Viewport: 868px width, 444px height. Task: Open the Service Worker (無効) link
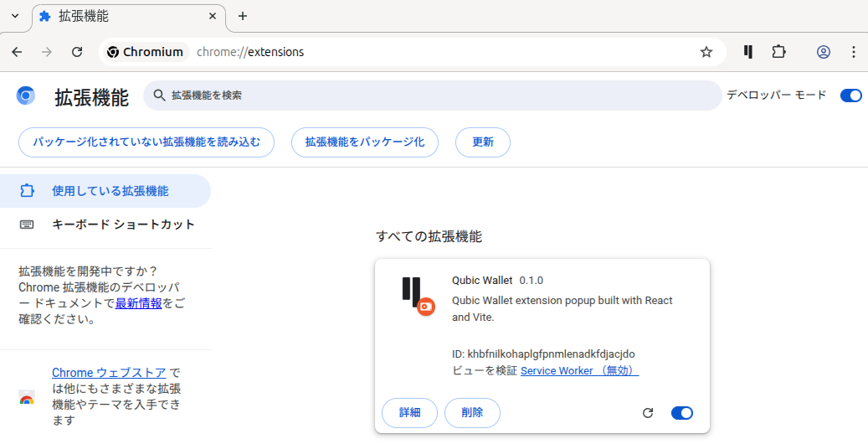(x=579, y=370)
